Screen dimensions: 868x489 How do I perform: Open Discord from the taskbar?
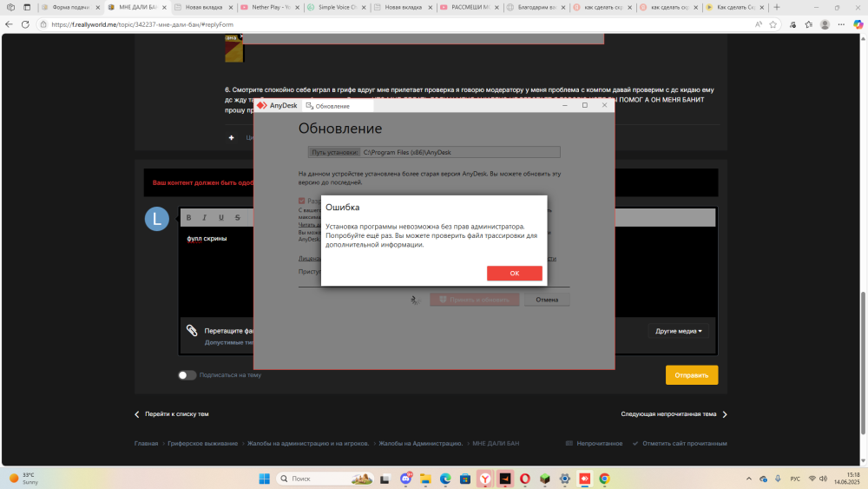point(405,479)
